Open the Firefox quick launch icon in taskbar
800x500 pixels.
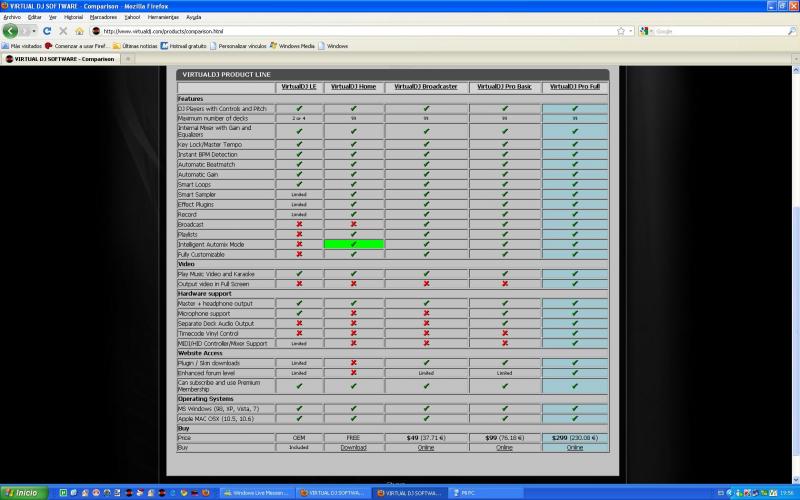click(x=206, y=493)
